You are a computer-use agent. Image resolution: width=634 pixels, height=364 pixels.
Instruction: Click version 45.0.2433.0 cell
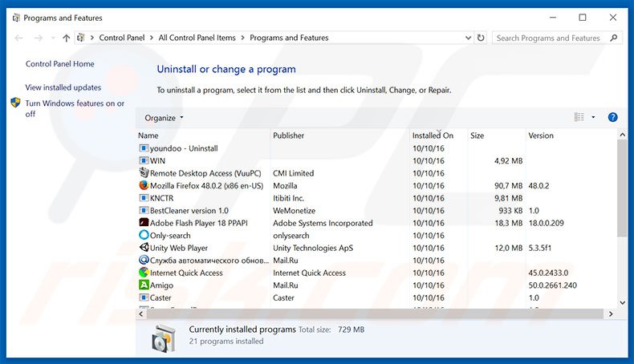pos(548,273)
